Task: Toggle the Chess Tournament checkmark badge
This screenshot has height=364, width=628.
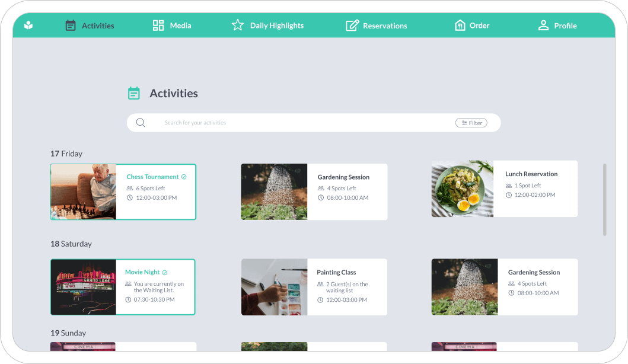Action: [184, 177]
